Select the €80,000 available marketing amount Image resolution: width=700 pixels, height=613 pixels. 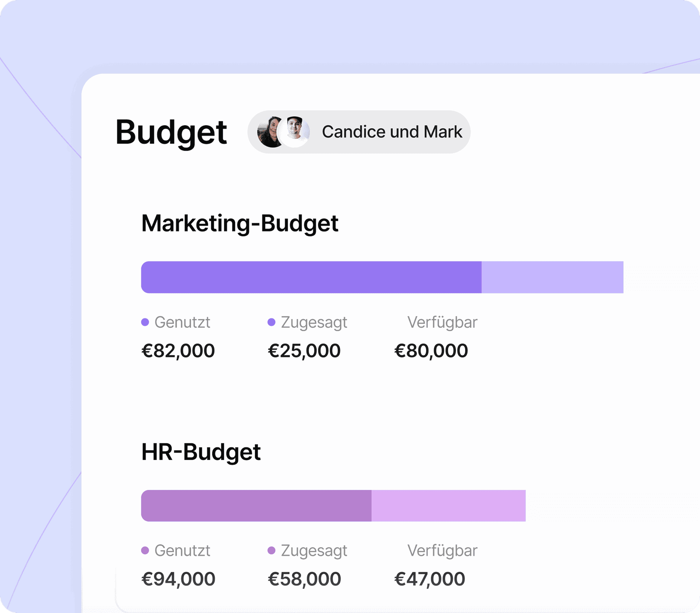pyautogui.click(x=431, y=351)
